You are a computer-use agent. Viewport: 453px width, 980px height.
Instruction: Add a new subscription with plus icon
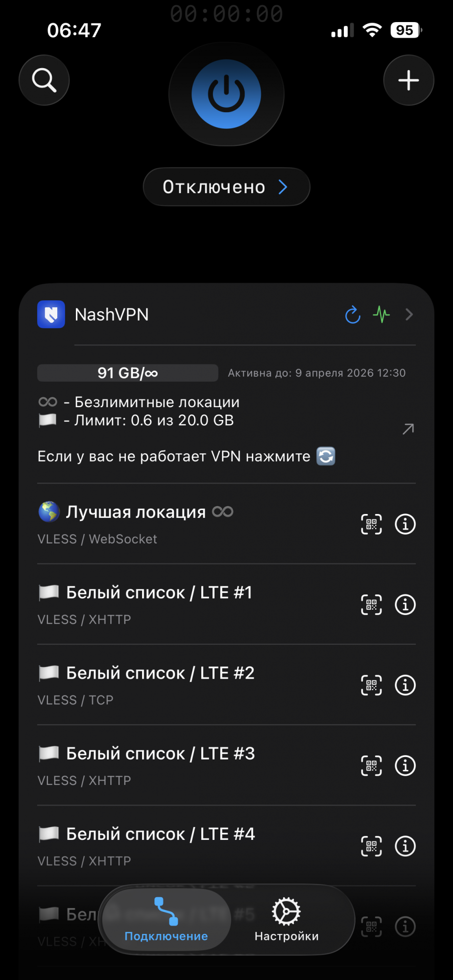pyautogui.click(x=408, y=80)
